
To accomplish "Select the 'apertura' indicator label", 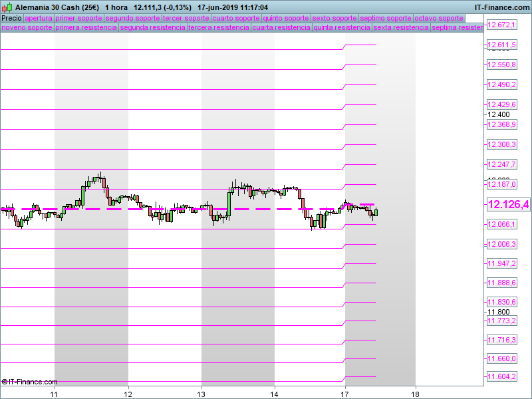I will coord(38,18).
